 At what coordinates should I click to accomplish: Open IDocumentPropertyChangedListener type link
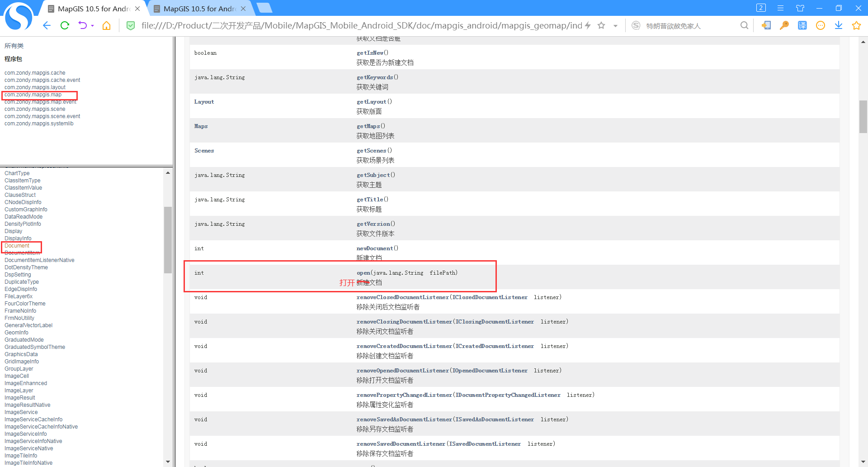click(x=508, y=395)
